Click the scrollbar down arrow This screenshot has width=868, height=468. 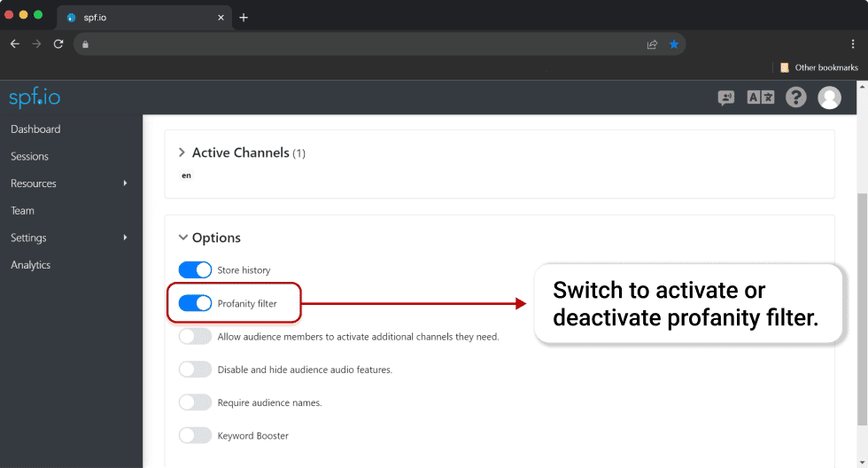pyautogui.click(x=862, y=462)
